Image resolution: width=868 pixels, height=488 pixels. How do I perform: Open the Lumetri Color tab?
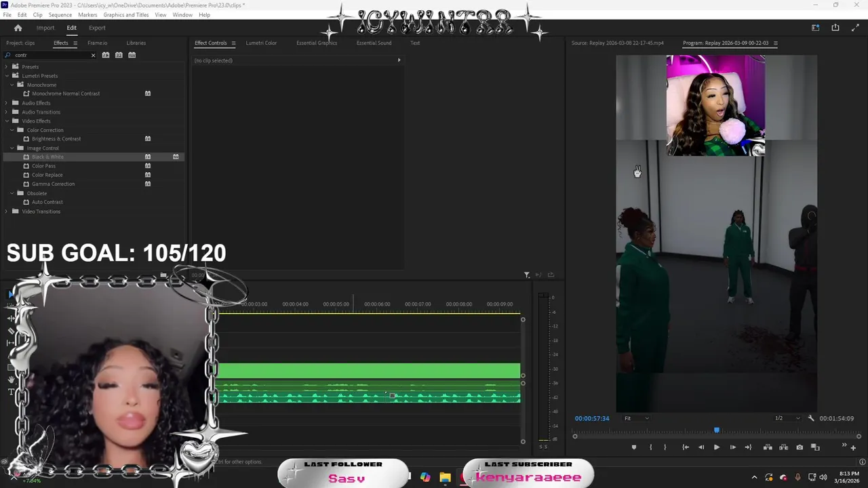pyautogui.click(x=261, y=43)
